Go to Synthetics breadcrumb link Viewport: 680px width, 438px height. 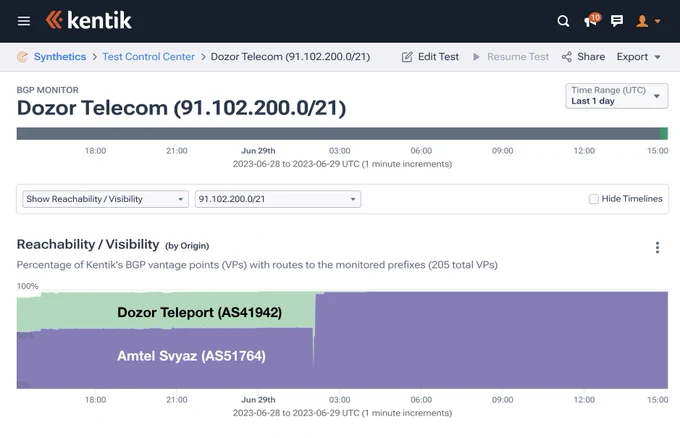60,57
